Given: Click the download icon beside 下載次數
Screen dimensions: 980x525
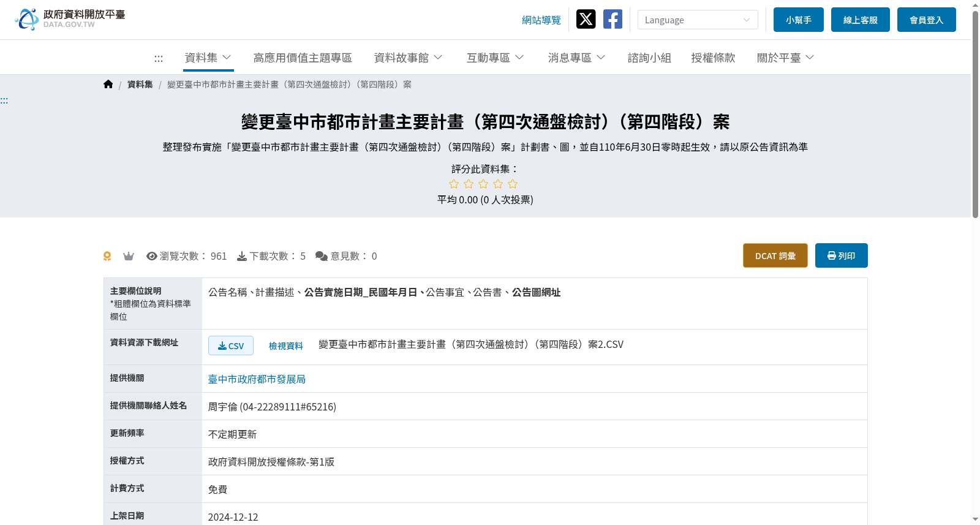Looking at the screenshot, I should point(242,256).
